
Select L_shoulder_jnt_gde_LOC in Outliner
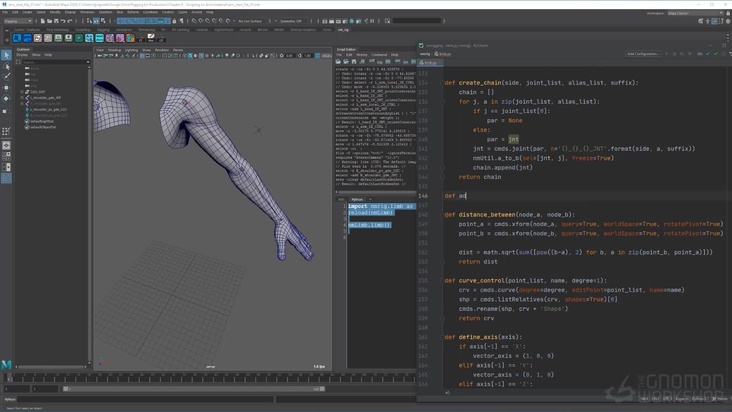point(49,110)
